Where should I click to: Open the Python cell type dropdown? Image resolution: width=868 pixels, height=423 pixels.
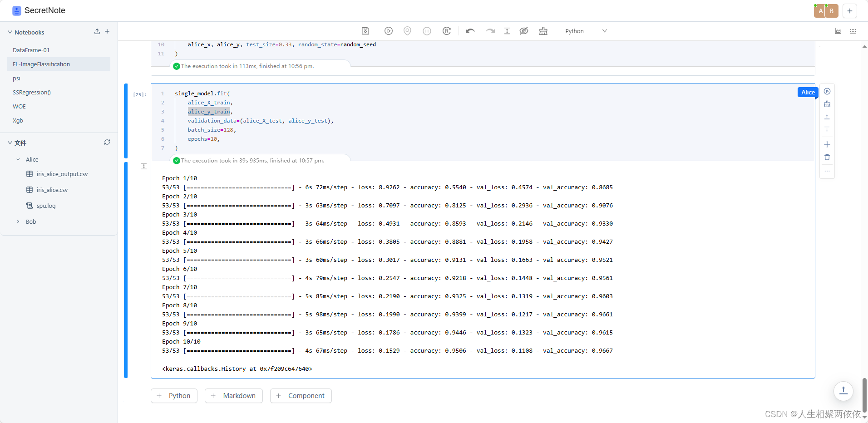pos(586,31)
